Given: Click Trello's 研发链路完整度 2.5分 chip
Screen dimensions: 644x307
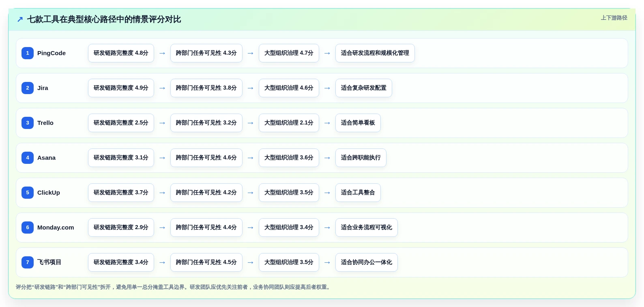Looking at the screenshot, I should pos(121,123).
